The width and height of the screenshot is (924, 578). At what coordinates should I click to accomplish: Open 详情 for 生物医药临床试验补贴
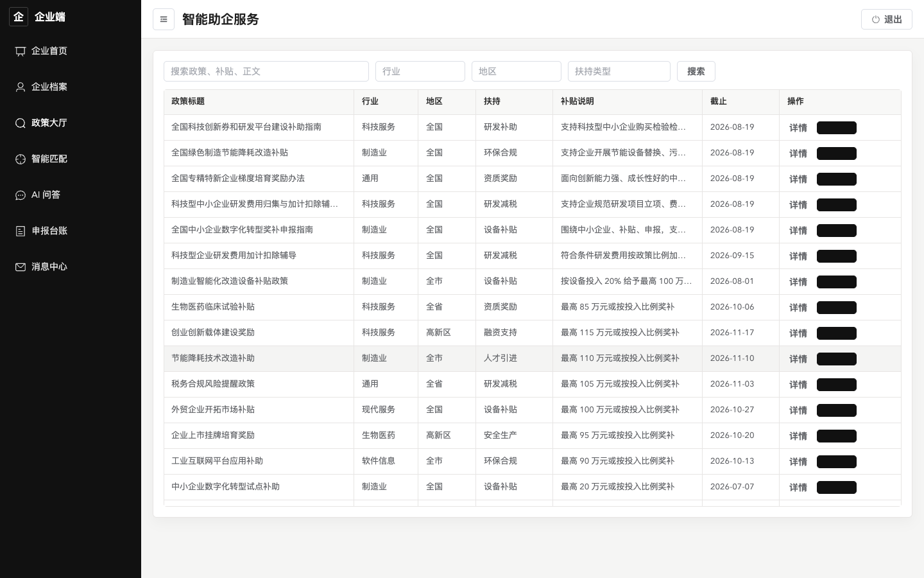(x=798, y=308)
